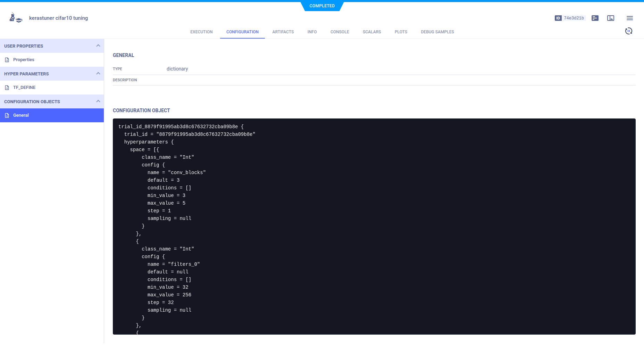This screenshot has height=353, width=644.
Task: Open the experiment details view icon
Action: click(595, 18)
